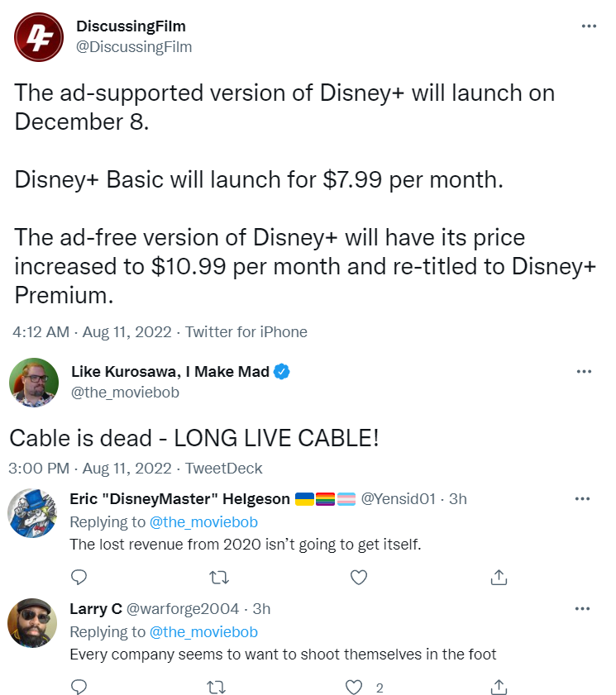The height and width of the screenshot is (695, 616).
Task: Open the TweetDeck source link
Action: pos(224,468)
